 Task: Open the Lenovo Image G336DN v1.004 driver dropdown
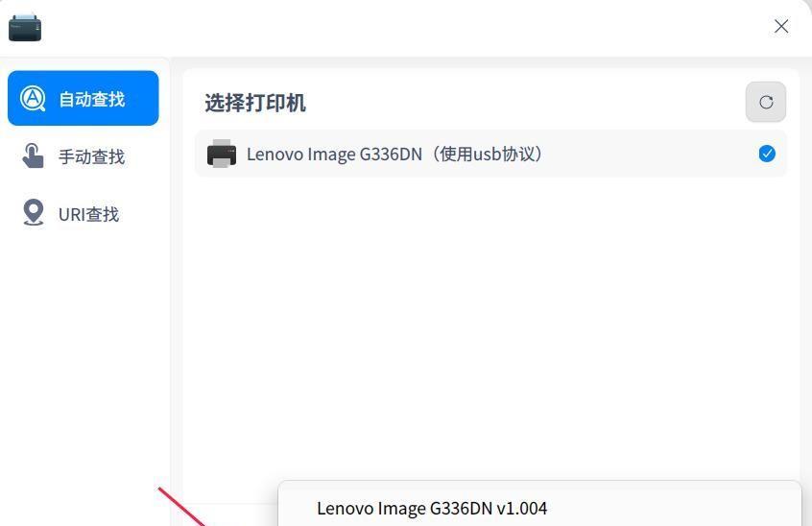(539, 504)
